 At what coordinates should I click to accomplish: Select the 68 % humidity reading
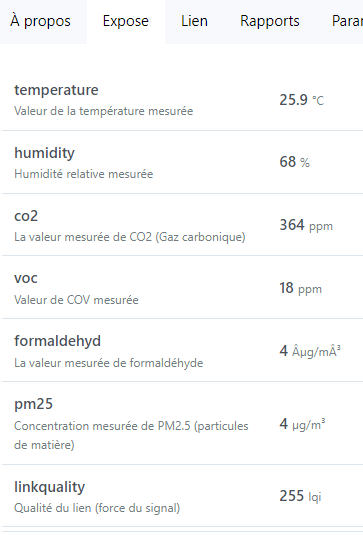pyautogui.click(x=294, y=162)
